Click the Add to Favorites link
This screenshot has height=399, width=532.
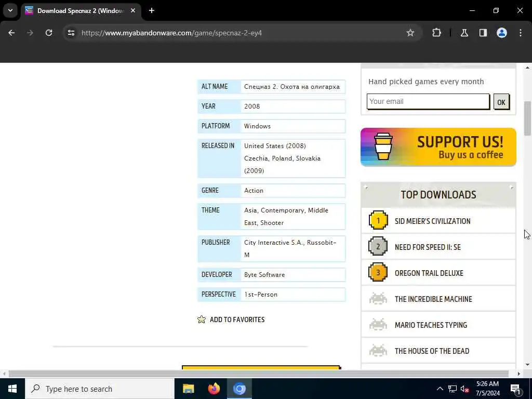click(237, 320)
